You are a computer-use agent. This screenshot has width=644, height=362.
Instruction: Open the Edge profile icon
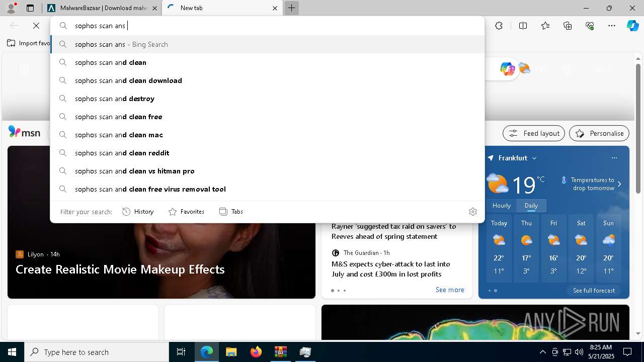tap(11, 8)
